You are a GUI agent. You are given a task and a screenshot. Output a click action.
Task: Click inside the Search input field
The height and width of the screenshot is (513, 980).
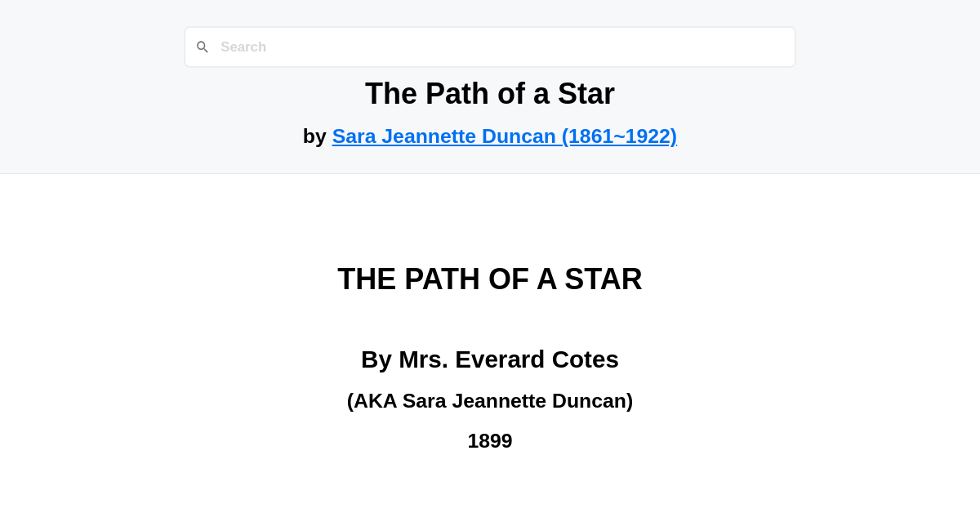490,47
